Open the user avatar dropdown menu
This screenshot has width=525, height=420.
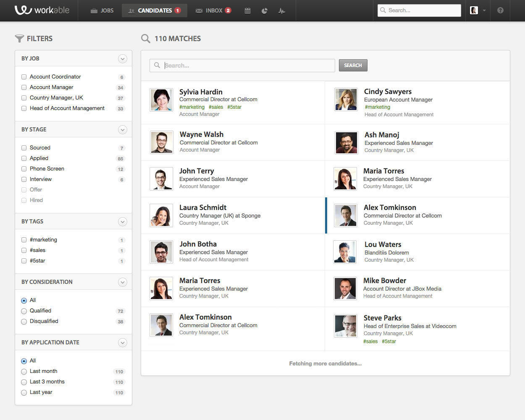(x=477, y=10)
